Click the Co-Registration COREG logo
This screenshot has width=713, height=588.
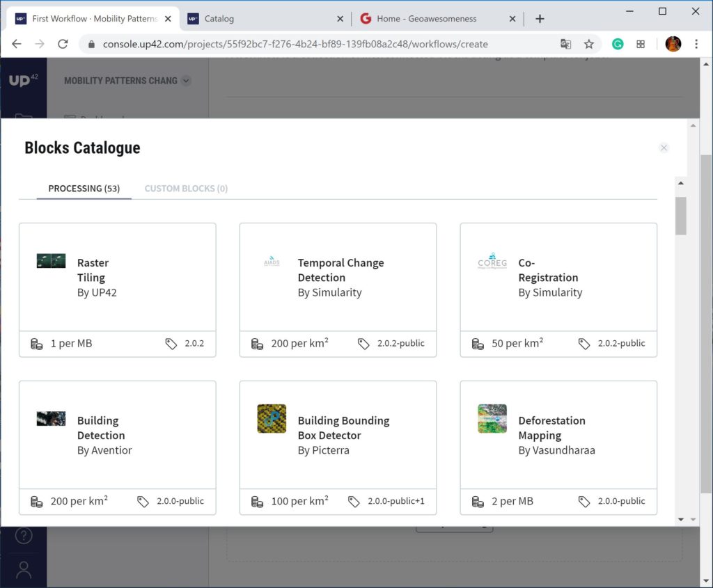pyautogui.click(x=492, y=261)
